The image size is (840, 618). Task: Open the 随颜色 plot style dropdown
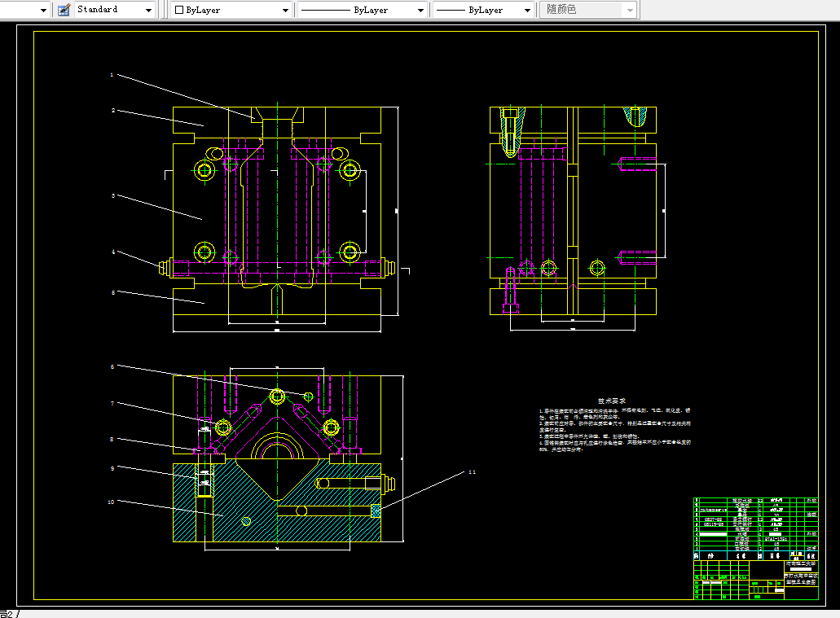point(588,10)
